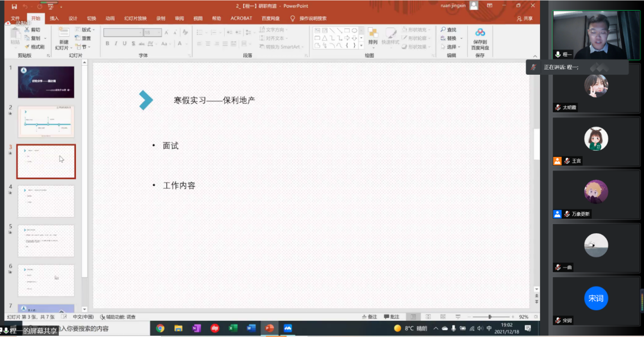The width and height of the screenshot is (644, 337).
Task: Expand the shapes gallery more arrow
Action: coord(361,46)
